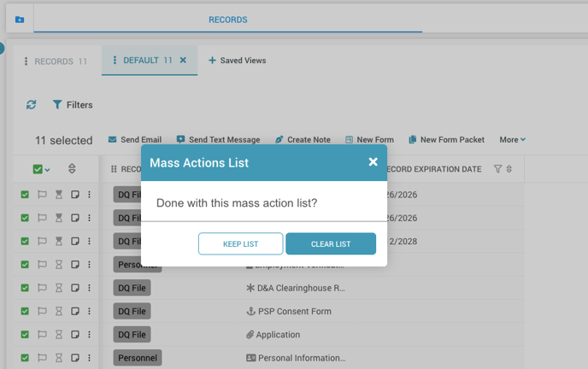The width and height of the screenshot is (588, 369).
Task: Click the refresh records icon
Action: (32, 105)
